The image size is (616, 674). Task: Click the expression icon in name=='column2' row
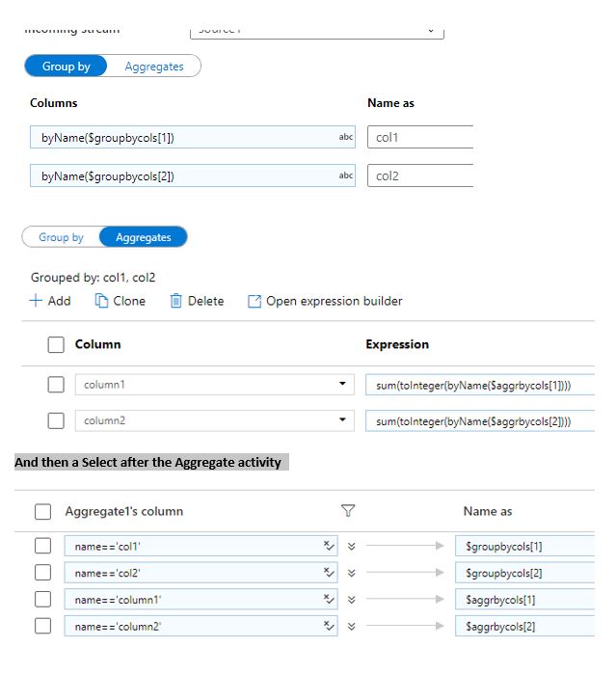pyautogui.click(x=329, y=626)
